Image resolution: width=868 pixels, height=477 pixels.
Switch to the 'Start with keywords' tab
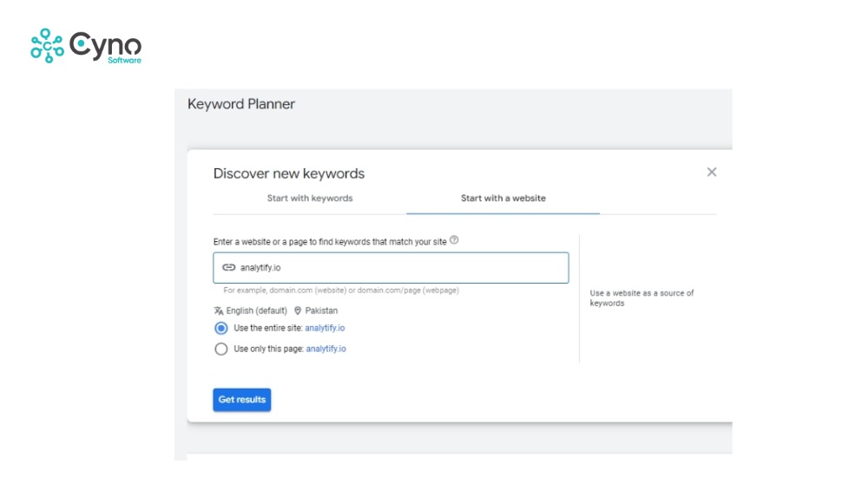310,199
